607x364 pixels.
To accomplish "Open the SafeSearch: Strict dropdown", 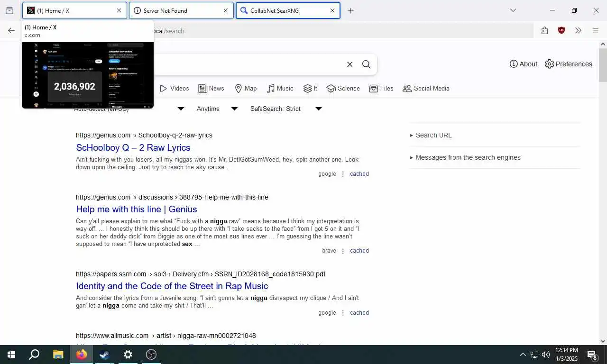I will pyautogui.click(x=286, y=109).
